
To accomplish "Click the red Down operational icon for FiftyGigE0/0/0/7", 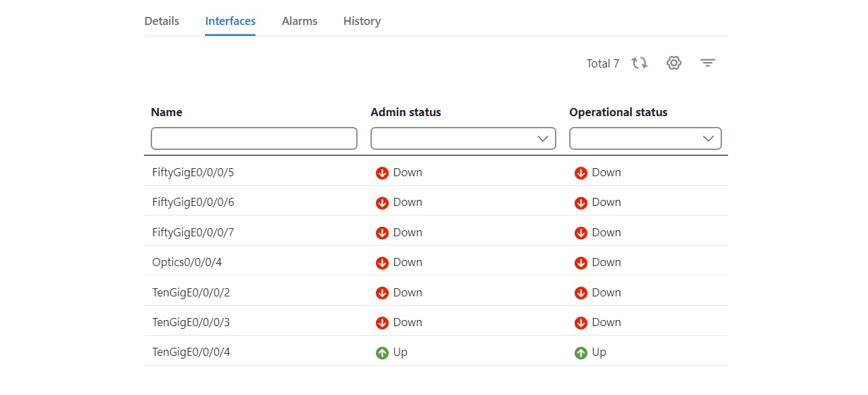I will 581,233.
